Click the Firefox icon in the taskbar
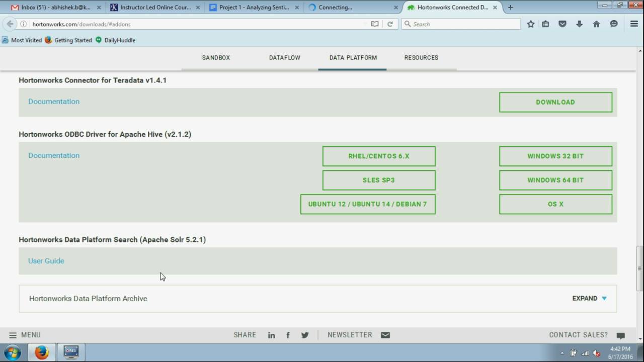 pyautogui.click(x=42, y=352)
